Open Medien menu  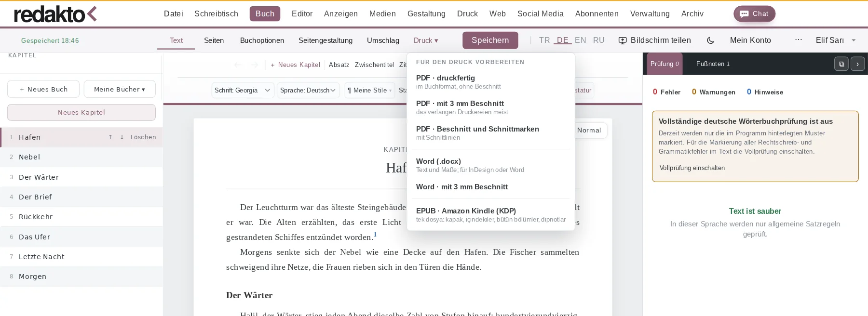click(x=382, y=14)
